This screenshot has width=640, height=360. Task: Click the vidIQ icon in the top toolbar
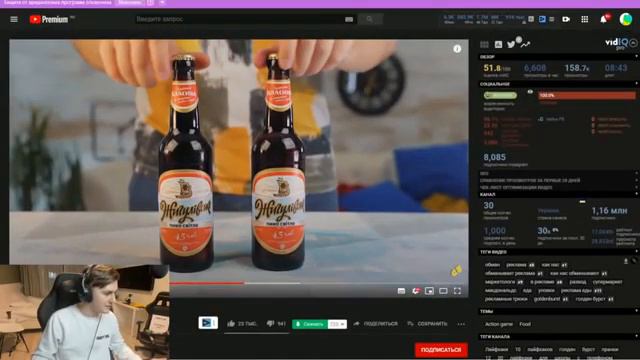(542, 19)
